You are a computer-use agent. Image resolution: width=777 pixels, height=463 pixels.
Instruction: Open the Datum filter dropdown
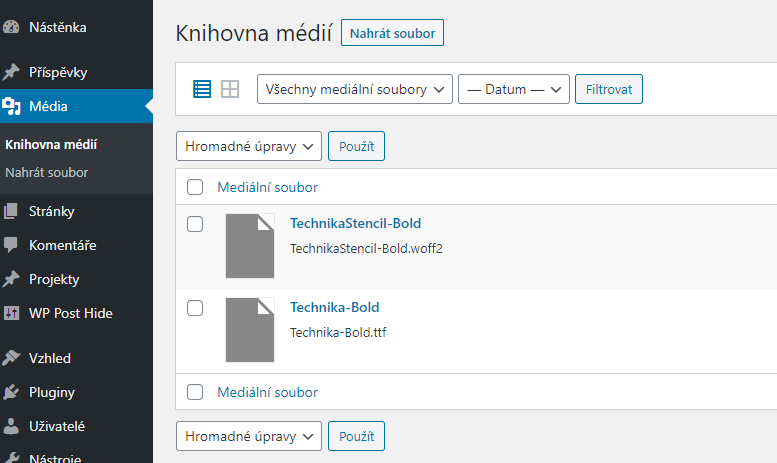click(x=514, y=89)
